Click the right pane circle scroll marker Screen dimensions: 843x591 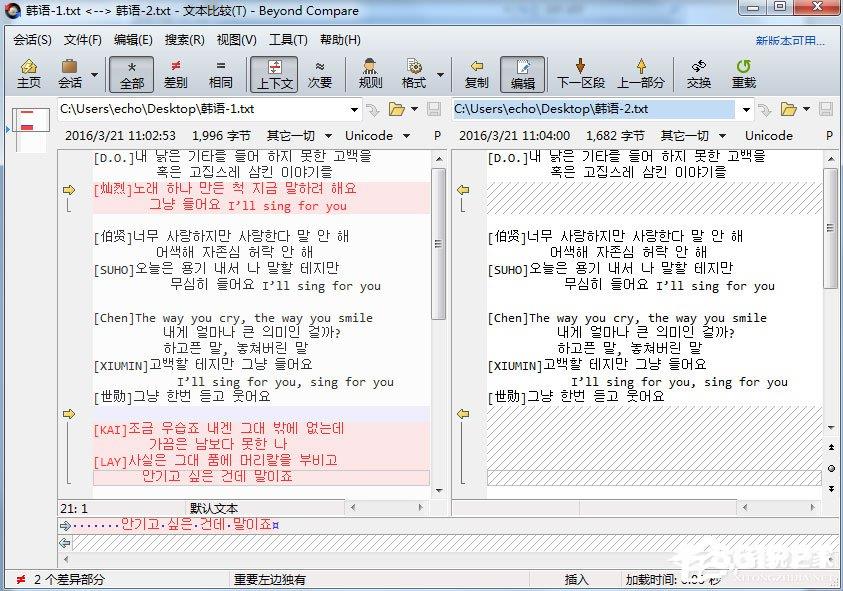pos(831,468)
